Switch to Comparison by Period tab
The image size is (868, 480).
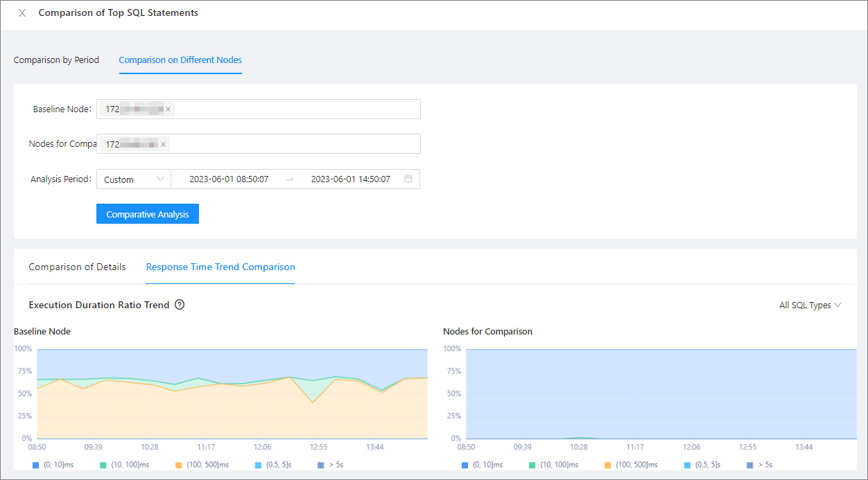[x=56, y=60]
